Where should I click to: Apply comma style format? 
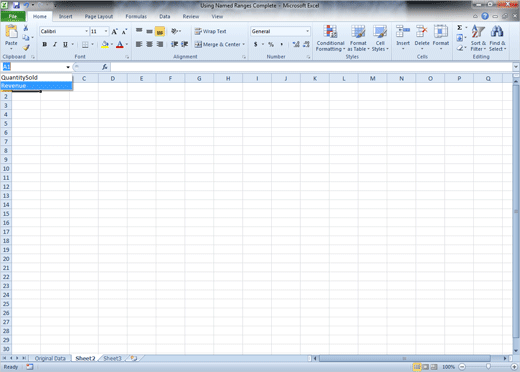282,44
